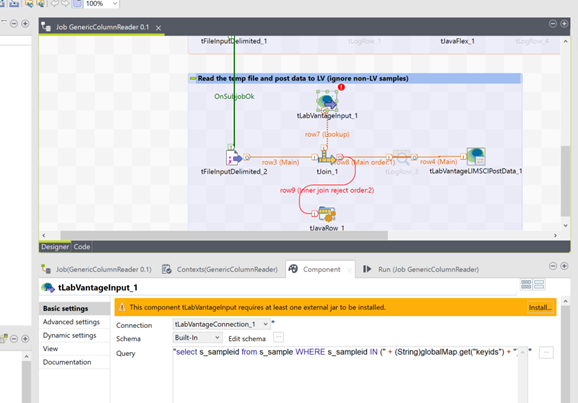This screenshot has width=578, height=403.
Task: Switch to the Code tab
Action: 81,247
